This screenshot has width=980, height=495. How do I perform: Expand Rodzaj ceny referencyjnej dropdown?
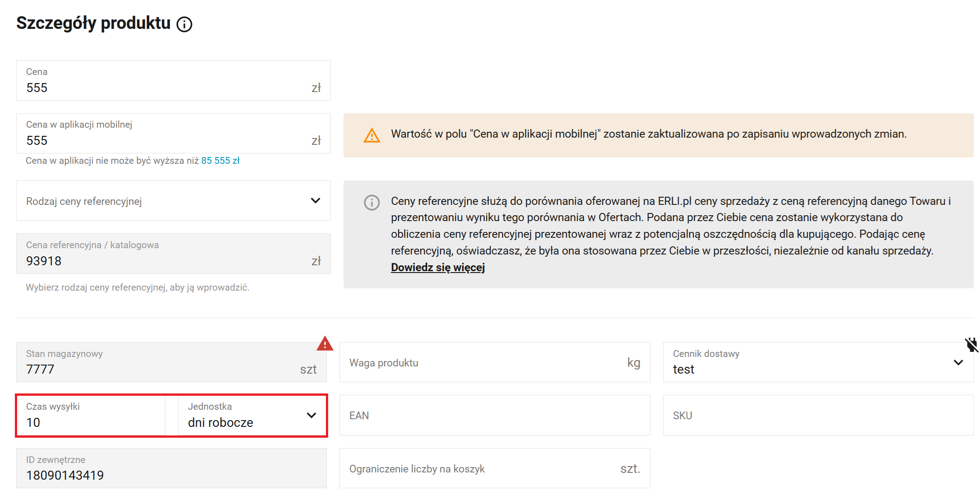(x=174, y=201)
